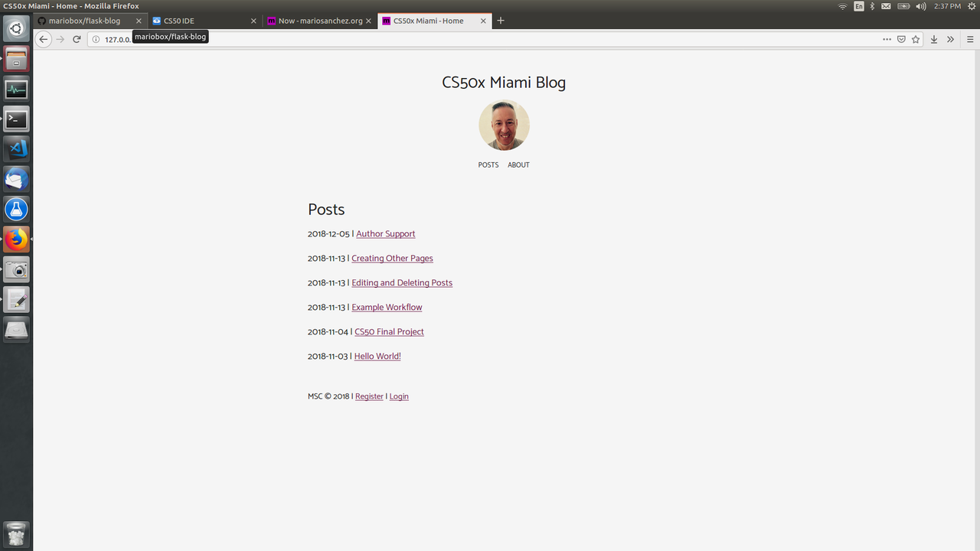The width and height of the screenshot is (980, 551).
Task: Open the ABOUT page from navigation
Action: coord(518,165)
